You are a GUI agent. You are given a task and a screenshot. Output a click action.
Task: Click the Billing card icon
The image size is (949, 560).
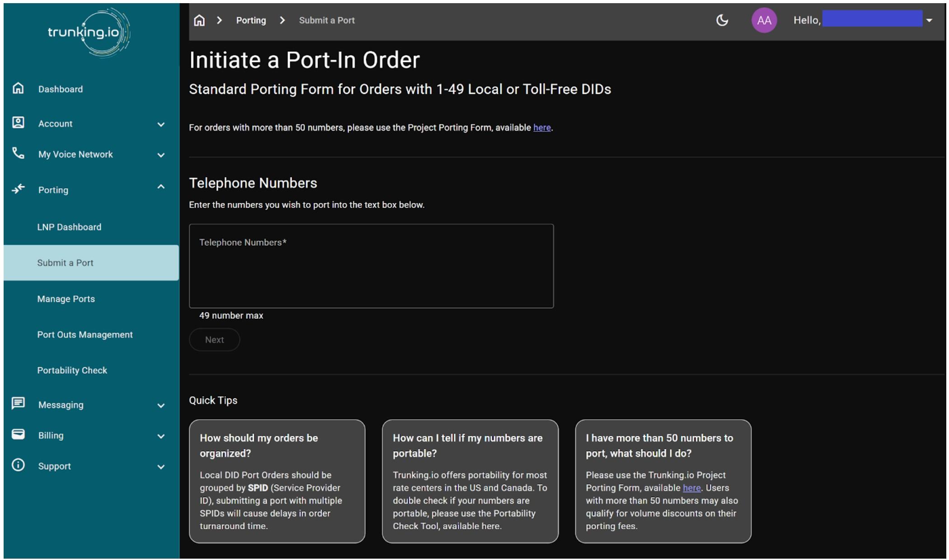(x=18, y=434)
